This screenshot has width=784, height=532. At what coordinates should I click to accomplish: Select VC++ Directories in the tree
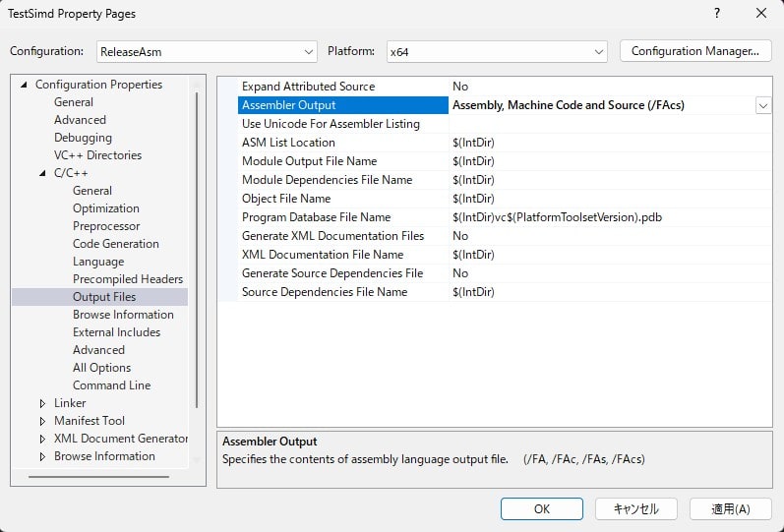[97, 155]
